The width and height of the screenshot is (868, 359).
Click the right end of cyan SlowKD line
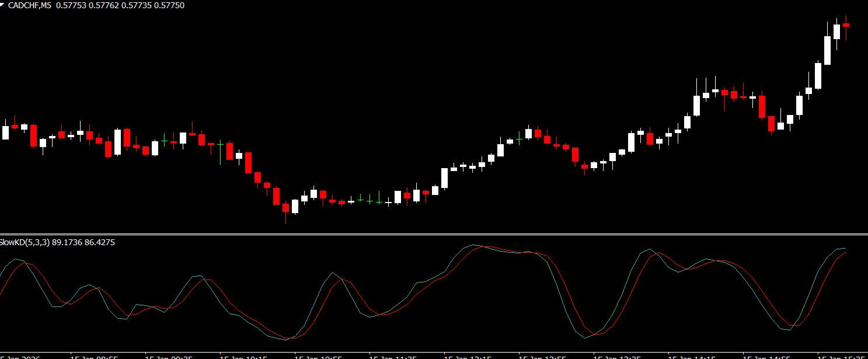[x=845, y=249]
